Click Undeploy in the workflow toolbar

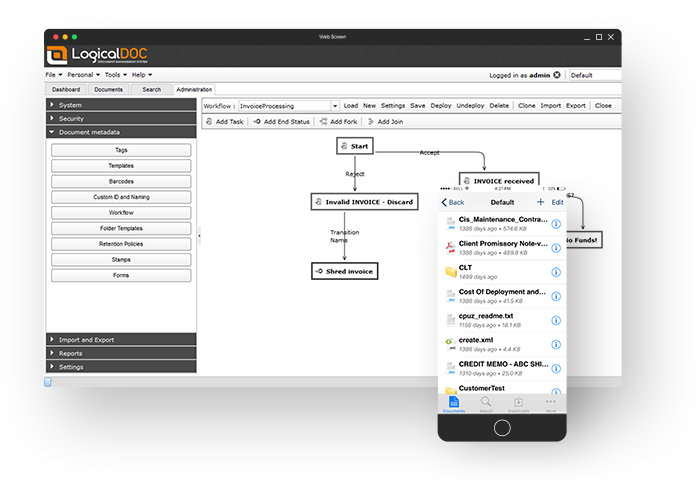[471, 106]
